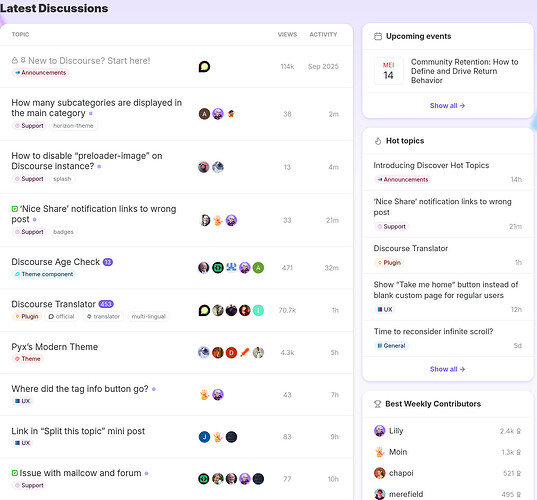The width and height of the screenshot is (537, 500).
Task: Sort by the VIEWS column header
Action: [x=287, y=35]
